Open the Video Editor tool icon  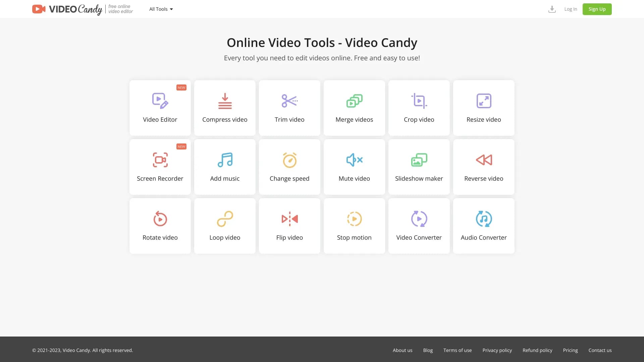(160, 101)
